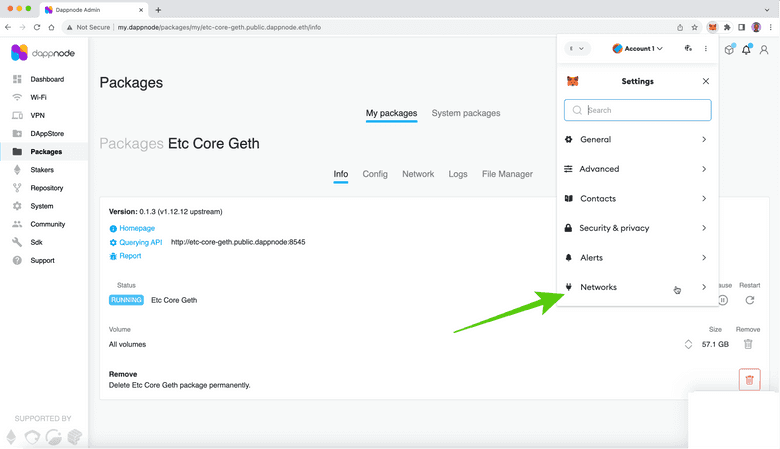This screenshot has width=780, height=449.
Task: Pause the Etc Core Geth package
Action: [x=723, y=300]
